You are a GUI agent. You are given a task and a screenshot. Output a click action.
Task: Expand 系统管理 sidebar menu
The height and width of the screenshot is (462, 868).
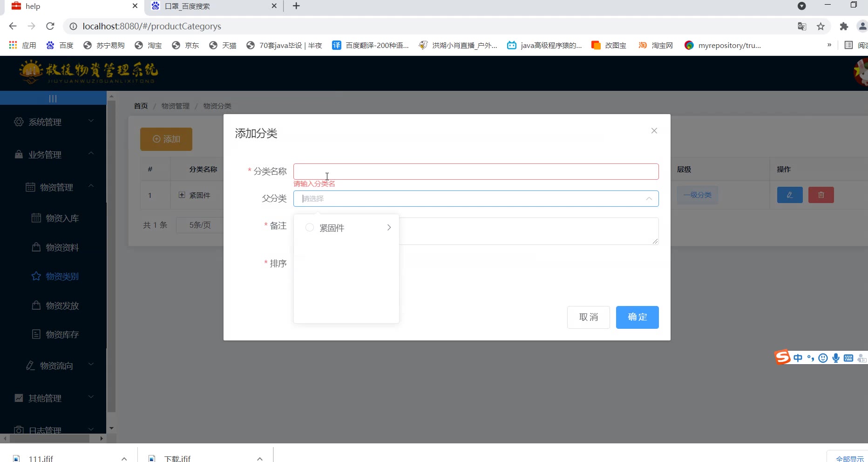[53, 122]
